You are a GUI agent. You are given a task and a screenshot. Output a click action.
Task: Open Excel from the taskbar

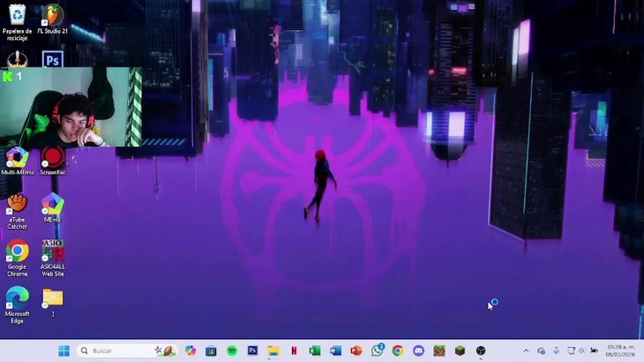coord(315,350)
